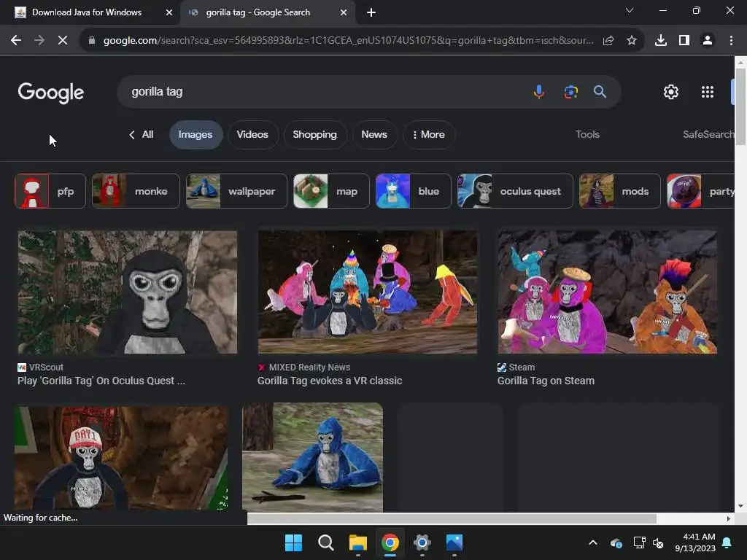The image size is (747, 560).
Task: Click the vertical scrollbar thumb
Action: tap(740, 106)
